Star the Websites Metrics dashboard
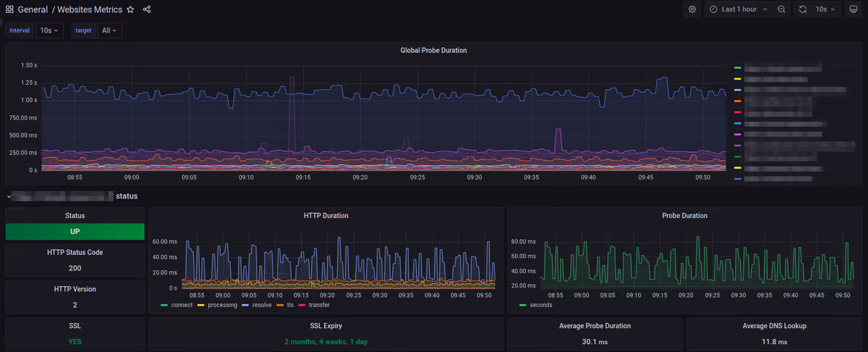This screenshot has width=868, height=352. coord(130,9)
